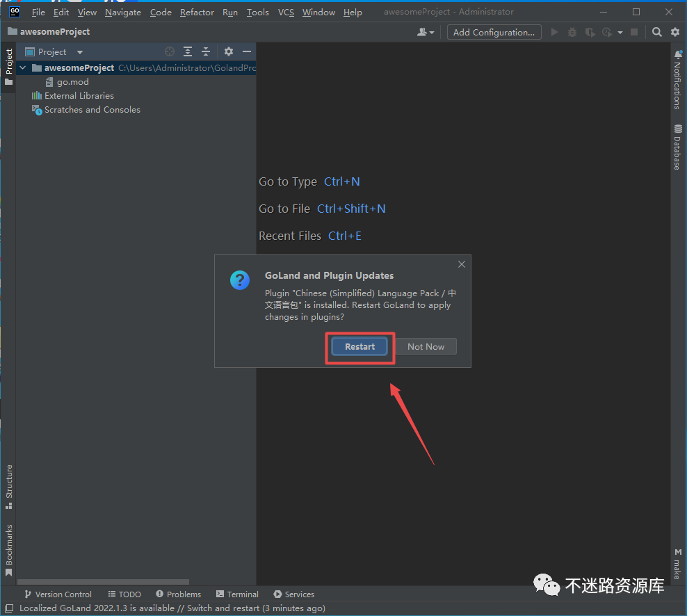687x616 pixels.
Task: Open the make side panel
Action: (x=677, y=564)
